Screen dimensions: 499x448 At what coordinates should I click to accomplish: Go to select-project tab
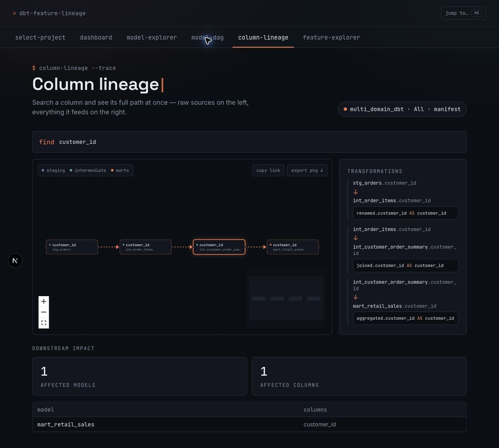tap(40, 38)
